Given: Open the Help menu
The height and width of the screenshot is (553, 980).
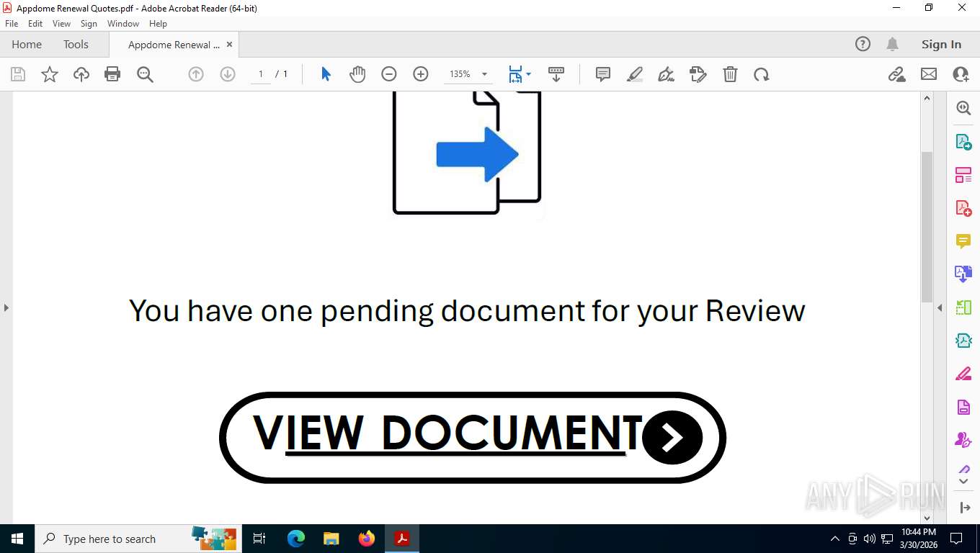Looking at the screenshot, I should [x=158, y=24].
